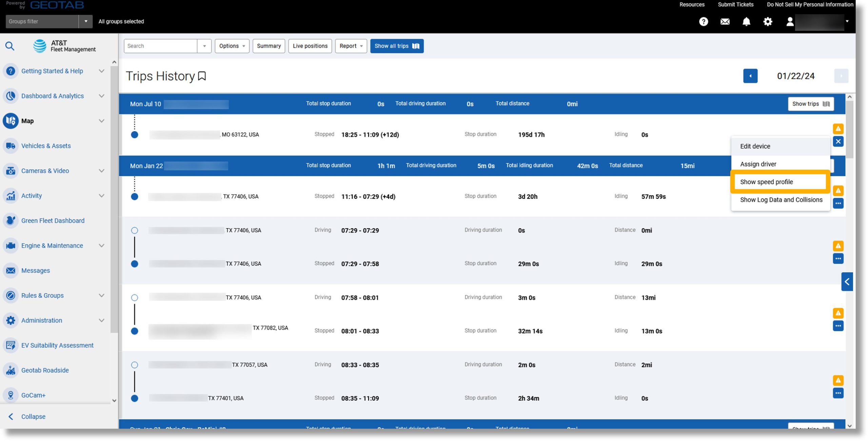Click the Live positions button
The width and height of the screenshot is (868, 441).
click(x=310, y=46)
